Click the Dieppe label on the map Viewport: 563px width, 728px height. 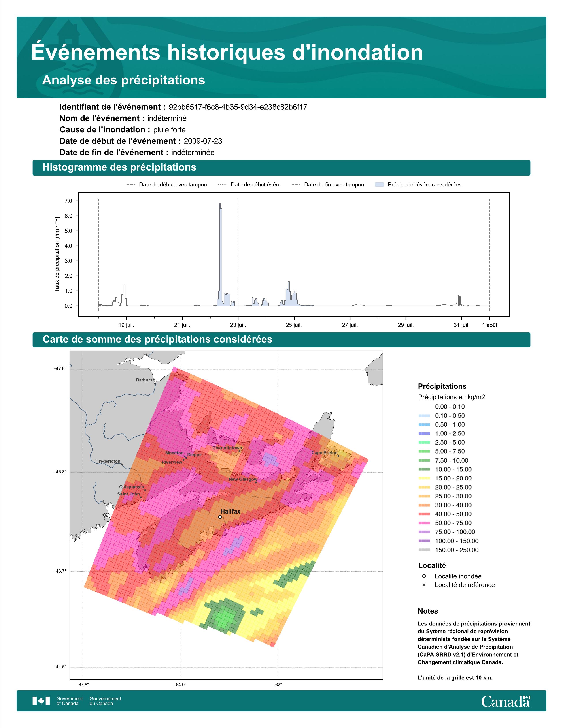(195, 455)
